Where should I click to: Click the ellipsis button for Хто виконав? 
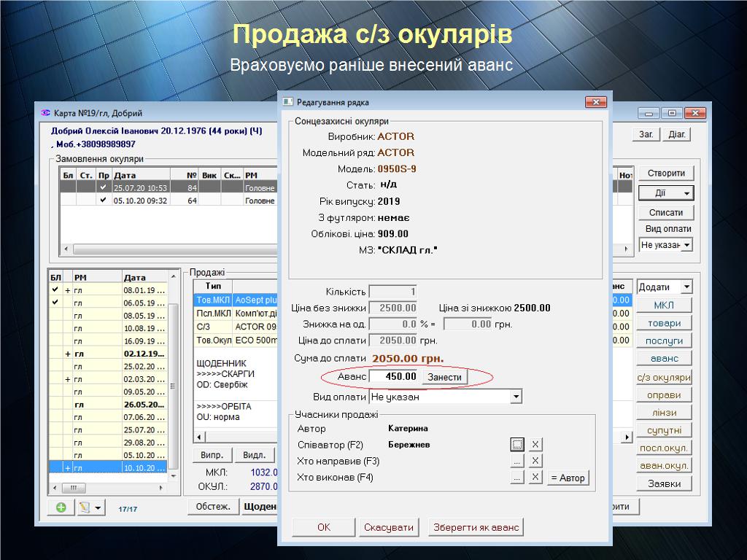point(517,478)
